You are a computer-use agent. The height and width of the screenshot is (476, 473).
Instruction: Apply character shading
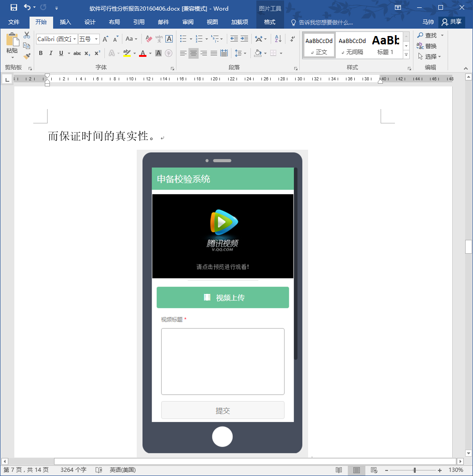pyautogui.click(x=158, y=54)
